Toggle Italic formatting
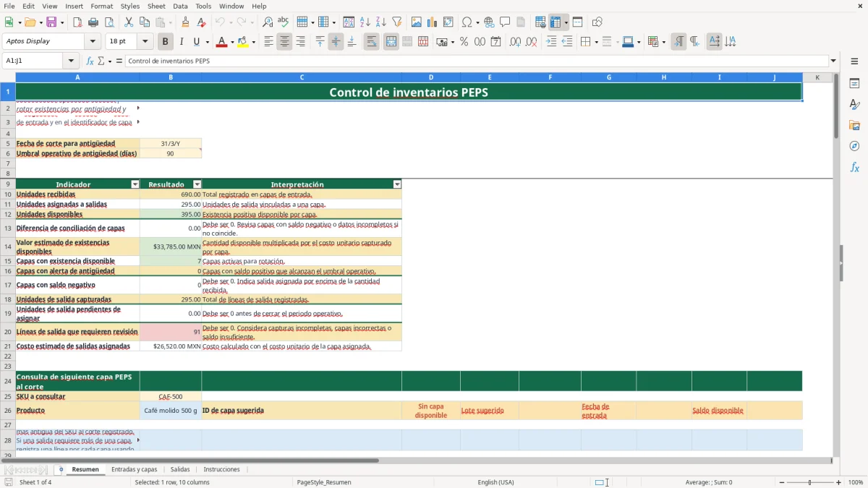Screen dimensions: 868x488 tap(181, 42)
